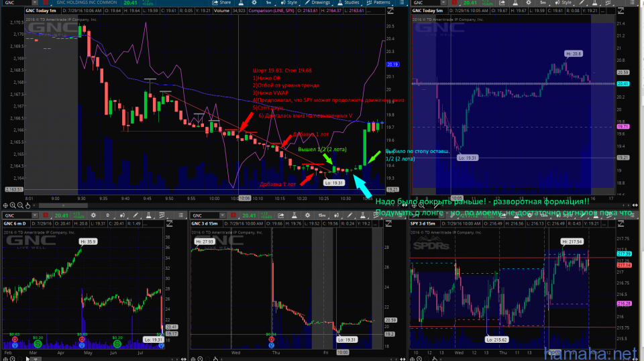Open D timeframe selector in 6 m D chart
The image size is (644, 361).
click(x=108, y=215)
